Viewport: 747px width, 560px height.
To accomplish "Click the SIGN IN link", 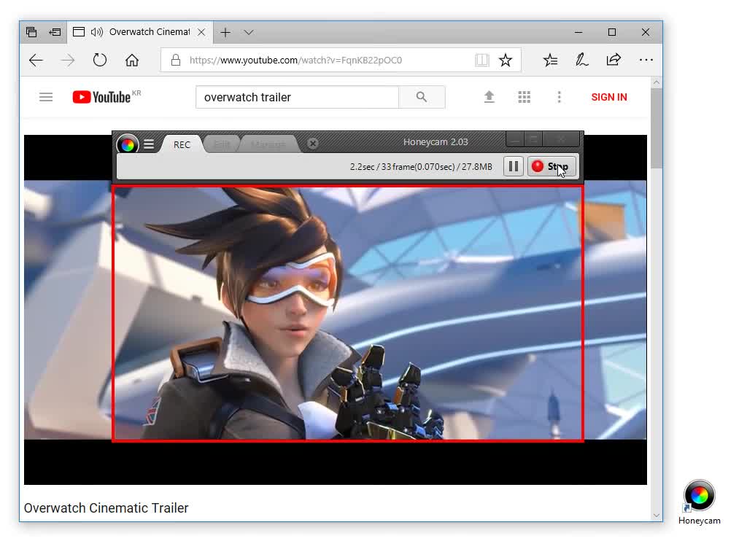I will click(609, 97).
